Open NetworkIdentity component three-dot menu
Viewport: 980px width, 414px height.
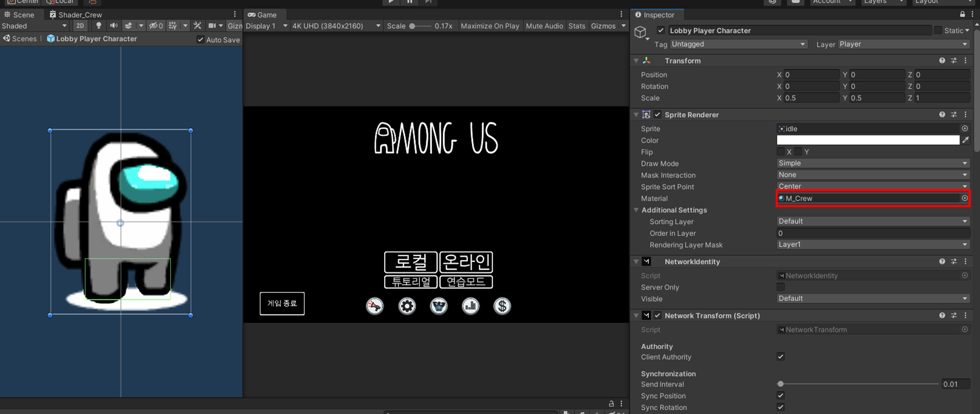(965, 261)
